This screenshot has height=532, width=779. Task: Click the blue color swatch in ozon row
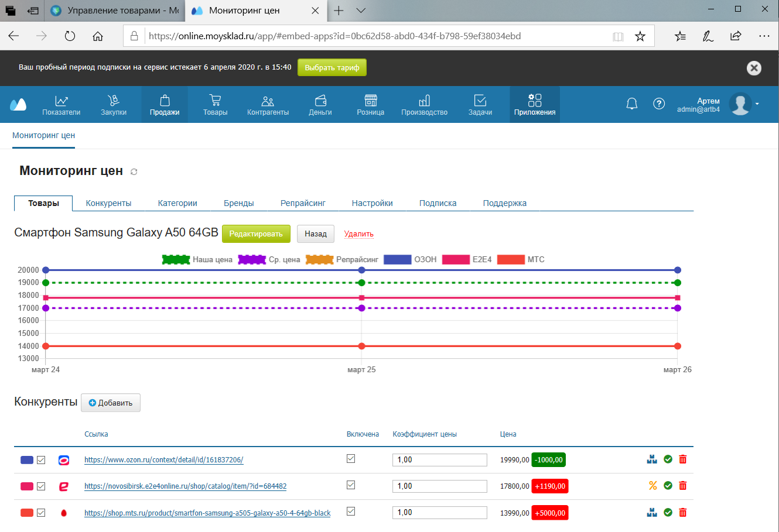pyautogui.click(x=27, y=460)
